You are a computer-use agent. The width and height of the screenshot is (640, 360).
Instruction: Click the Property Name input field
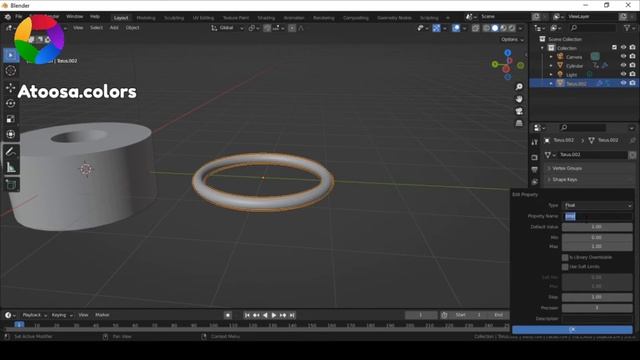pyautogui.click(x=597, y=216)
